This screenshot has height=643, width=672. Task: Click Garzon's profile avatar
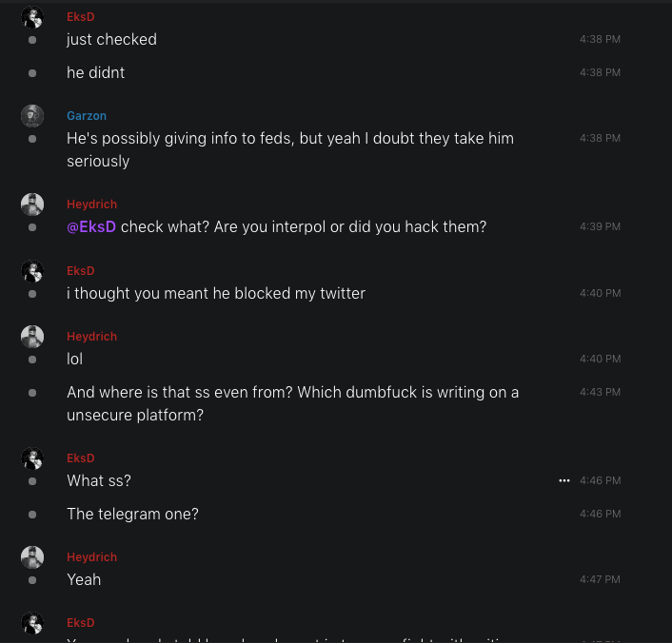[x=32, y=116]
